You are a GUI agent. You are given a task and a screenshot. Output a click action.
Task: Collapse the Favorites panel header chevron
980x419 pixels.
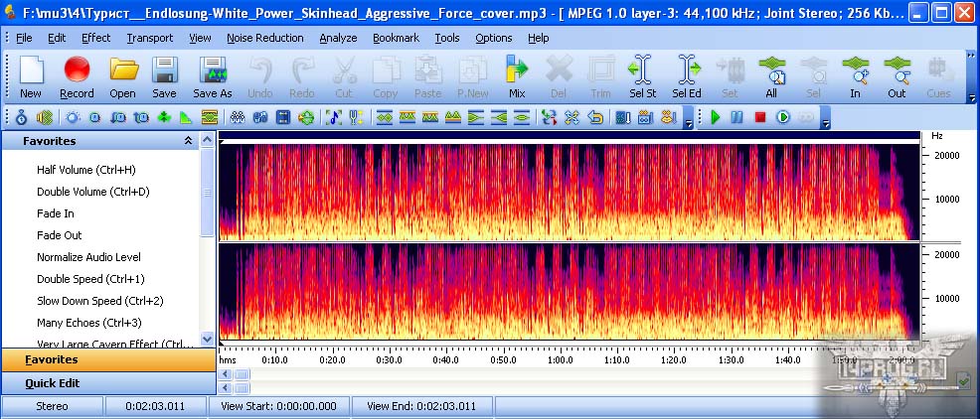(188, 141)
